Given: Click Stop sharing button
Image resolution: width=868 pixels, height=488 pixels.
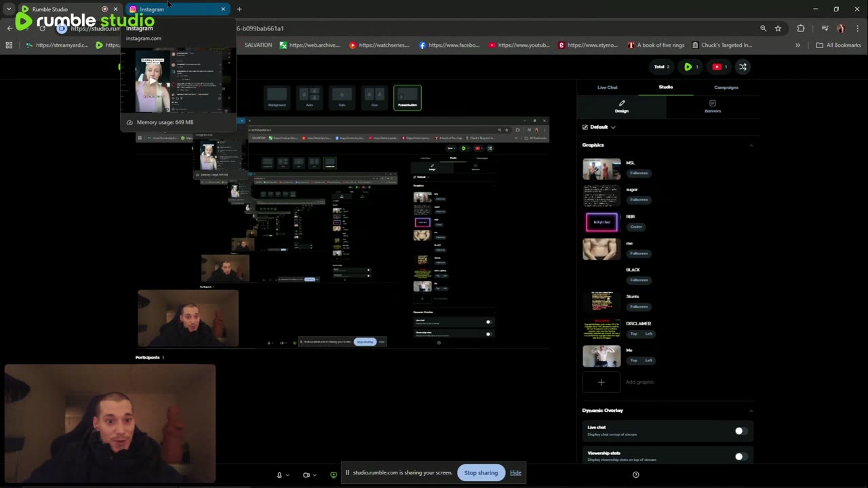Looking at the screenshot, I should [481, 472].
